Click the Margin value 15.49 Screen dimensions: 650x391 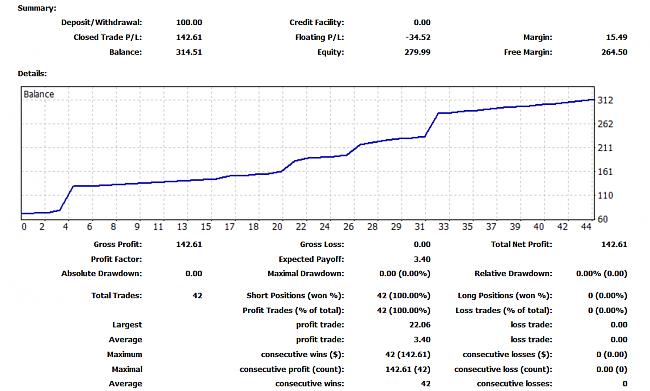pyautogui.click(x=616, y=37)
